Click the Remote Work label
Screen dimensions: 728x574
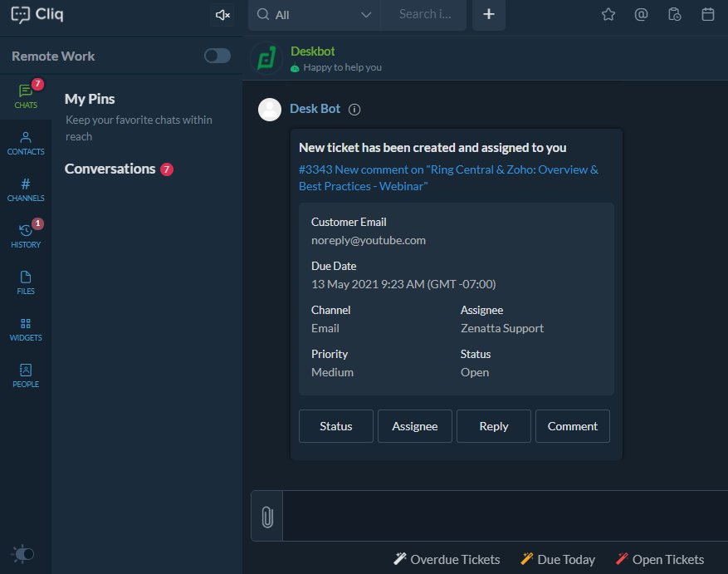point(53,56)
